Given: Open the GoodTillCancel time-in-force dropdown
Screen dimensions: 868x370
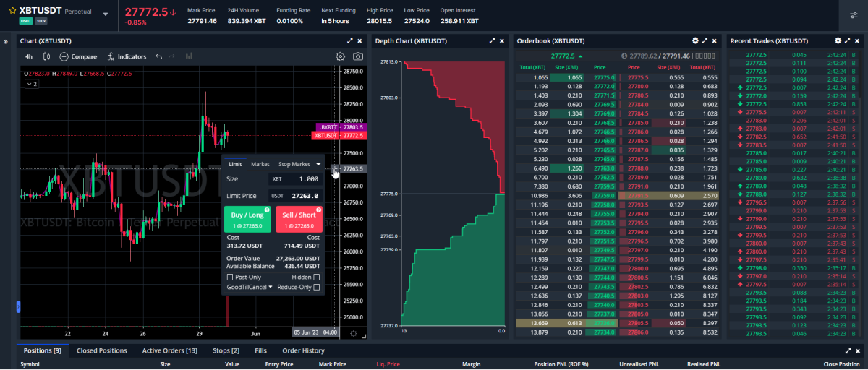Looking at the screenshot, I should click(x=250, y=287).
